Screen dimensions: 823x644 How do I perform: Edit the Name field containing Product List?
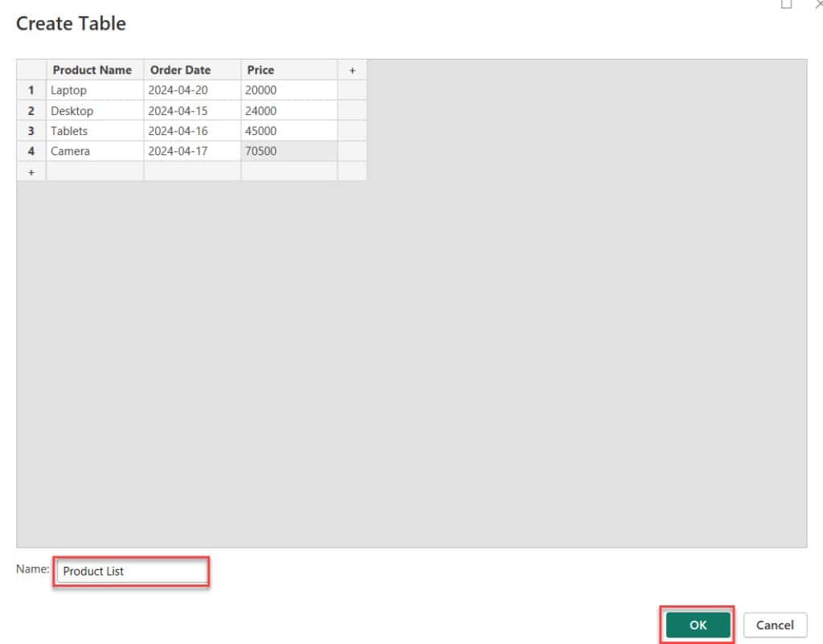pyautogui.click(x=131, y=571)
